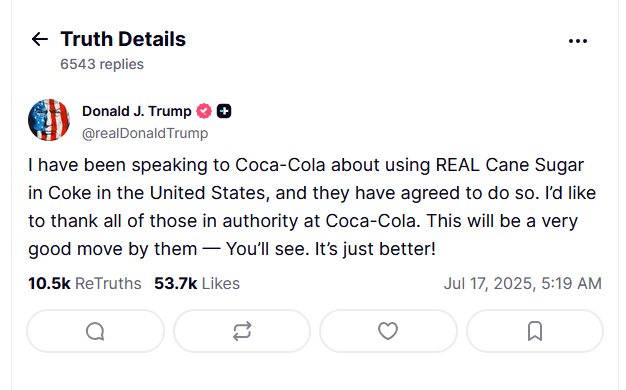Screen dimensions: 626x390
Task: Like the post with the heart icon
Action: pos(388,331)
